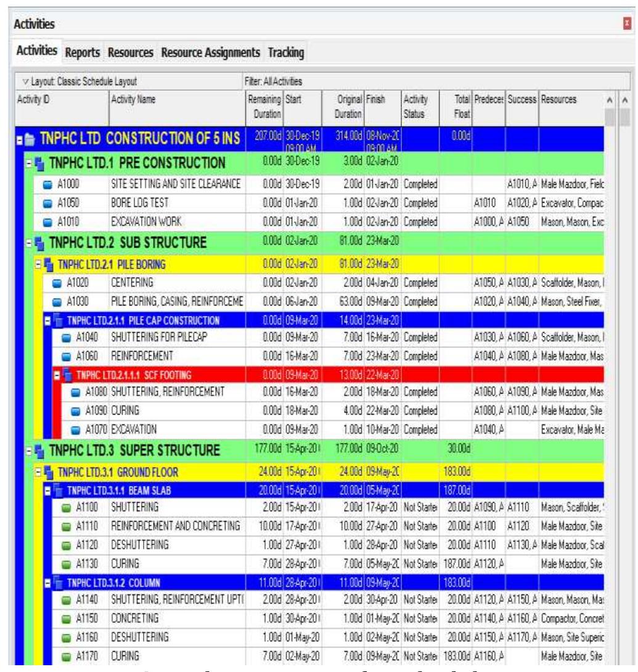Switch to the Reports tab
The height and width of the screenshot is (672, 638).
point(83,53)
